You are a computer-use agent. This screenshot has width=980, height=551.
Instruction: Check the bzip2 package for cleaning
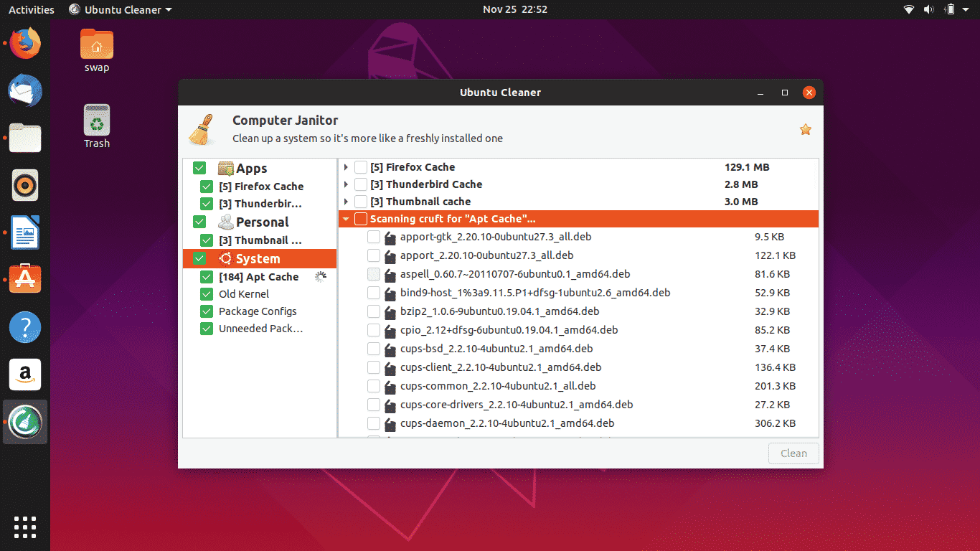[374, 311]
